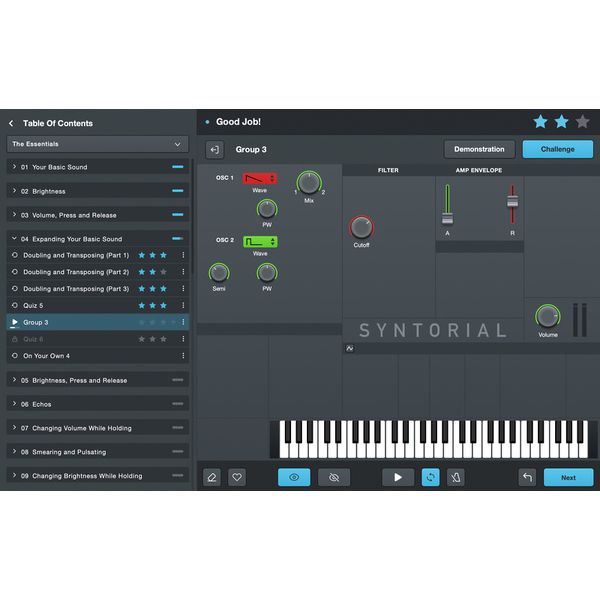The height and width of the screenshot is (600, 600).
Task: Click the waveform icon below SYNTORIAL logo
Action: [x=350, y=348]
